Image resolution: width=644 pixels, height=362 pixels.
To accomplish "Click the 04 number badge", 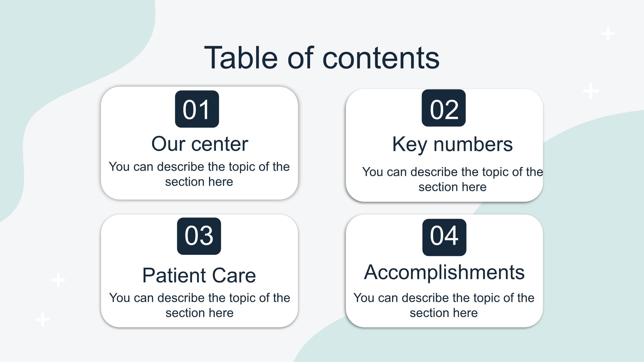I will [x=444, y=237].
